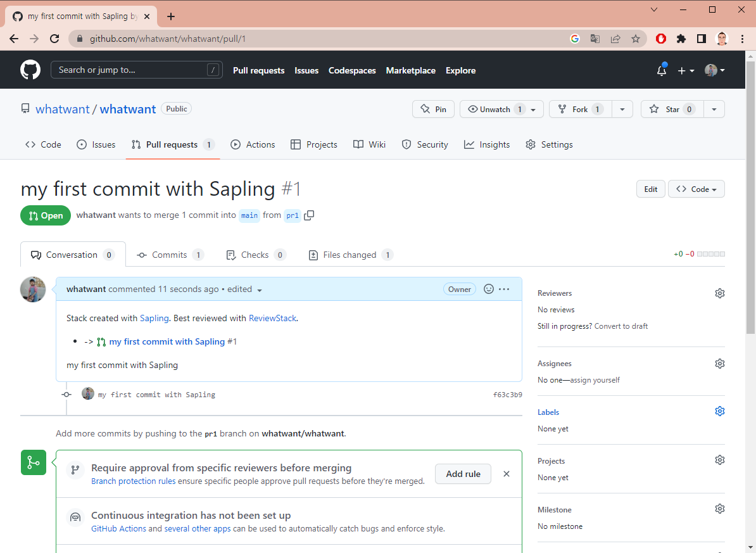Image resolution: width=756 pixels, height=553 pixels.
Task: Open the ReviewStack link
Action: coord(272,318)
